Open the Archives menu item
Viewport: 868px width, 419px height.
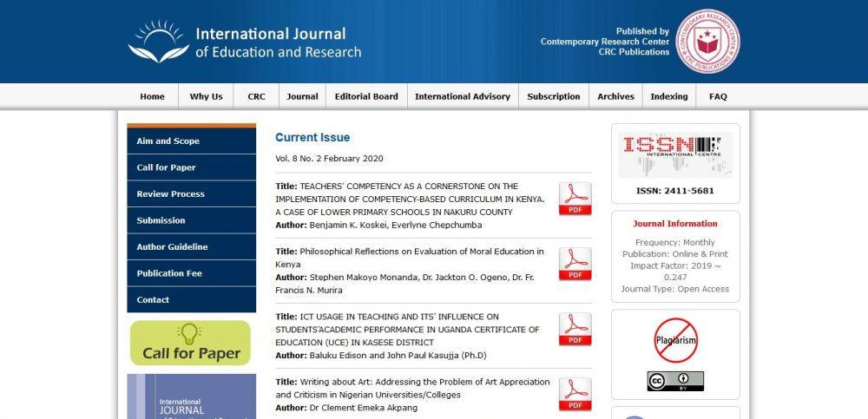coord(615,96)
